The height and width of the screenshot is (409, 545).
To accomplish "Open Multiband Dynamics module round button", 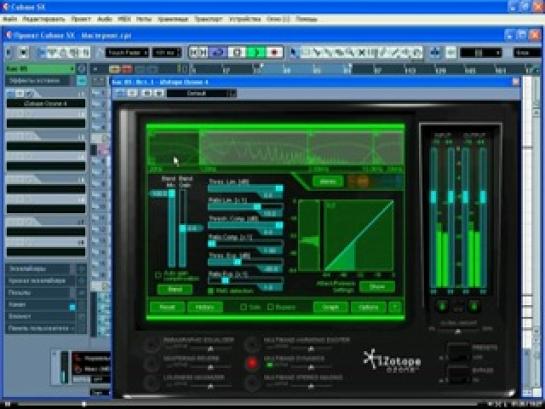I will (x=252, y=363).
